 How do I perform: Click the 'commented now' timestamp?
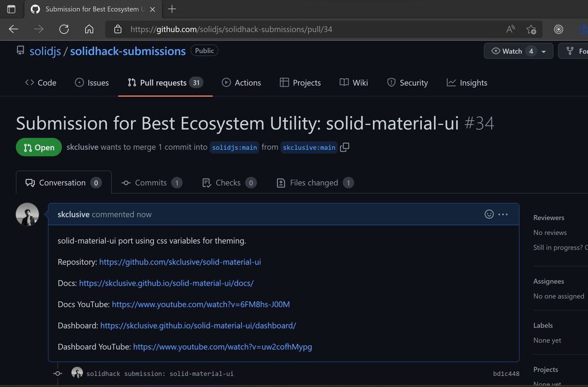click(122, 214)
